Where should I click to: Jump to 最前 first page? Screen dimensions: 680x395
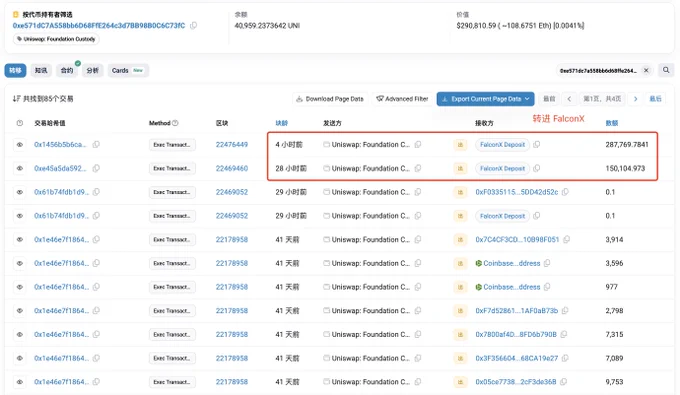(549, 99)
